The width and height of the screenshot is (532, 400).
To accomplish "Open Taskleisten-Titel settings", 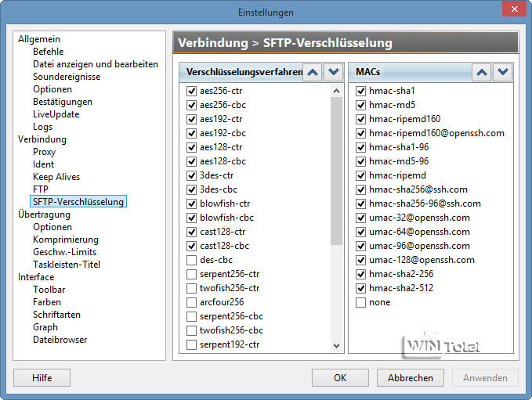I will [x=67, y=265].
